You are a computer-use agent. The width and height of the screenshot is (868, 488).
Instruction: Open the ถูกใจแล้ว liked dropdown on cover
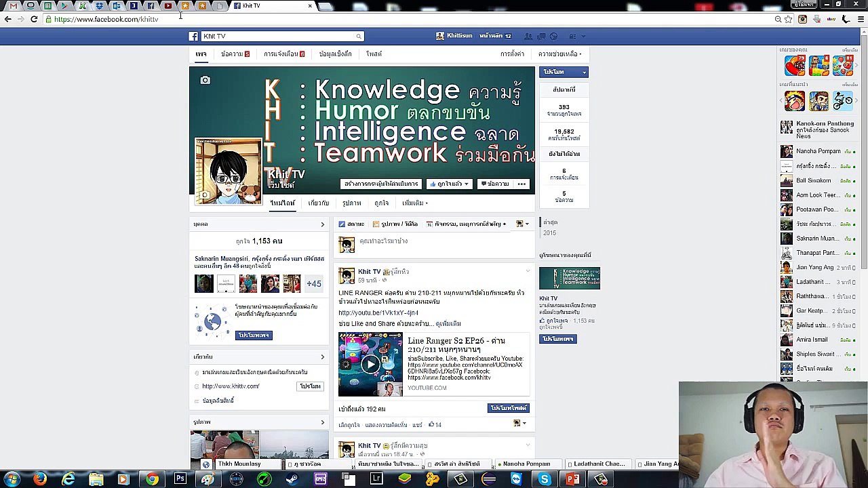[449, 184]
